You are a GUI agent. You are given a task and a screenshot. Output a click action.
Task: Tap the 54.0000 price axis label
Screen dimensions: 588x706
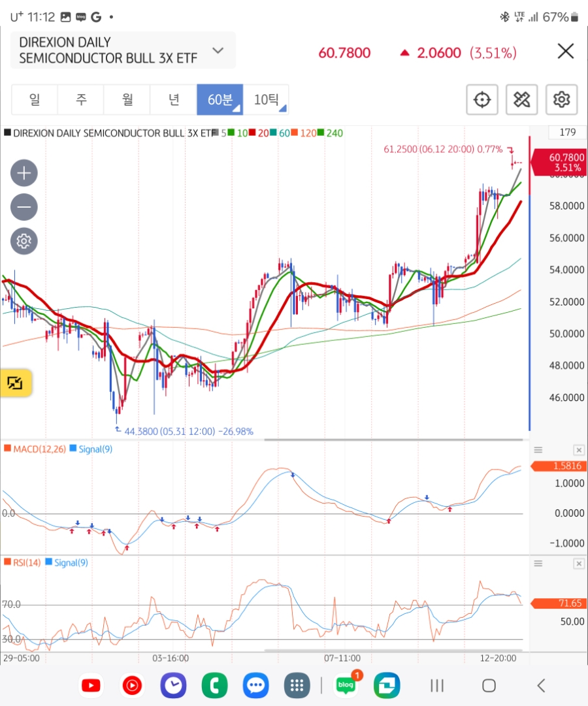[x=566, y=270]
